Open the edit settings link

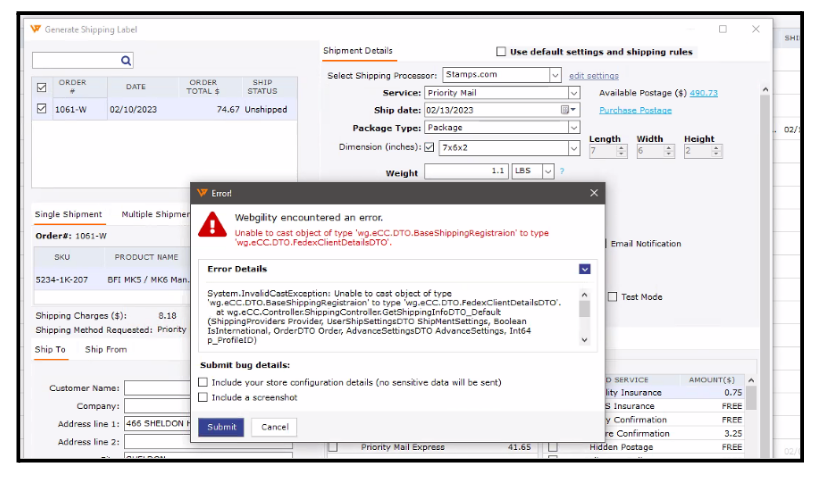[594, 76]
